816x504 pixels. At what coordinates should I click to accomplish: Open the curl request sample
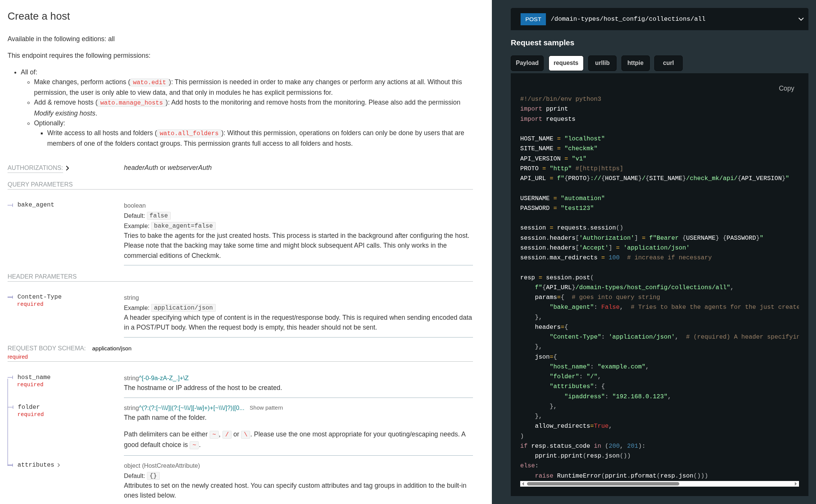click(668, 63)
